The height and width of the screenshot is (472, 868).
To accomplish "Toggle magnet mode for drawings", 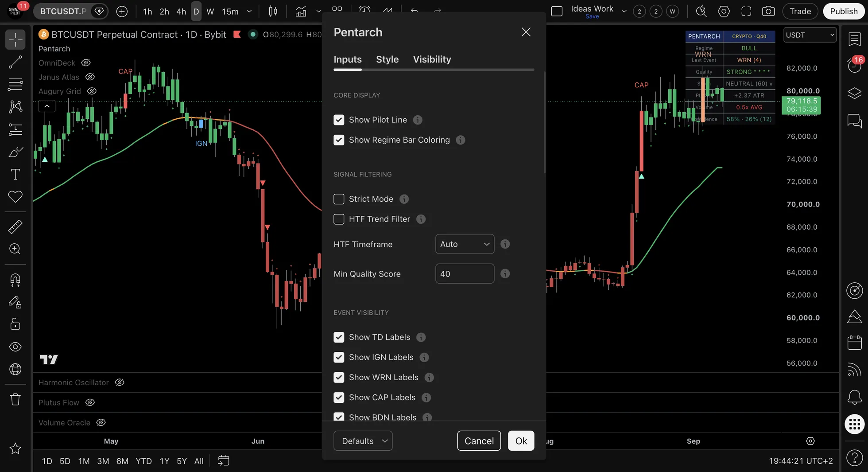I will [x=15, y=280].
